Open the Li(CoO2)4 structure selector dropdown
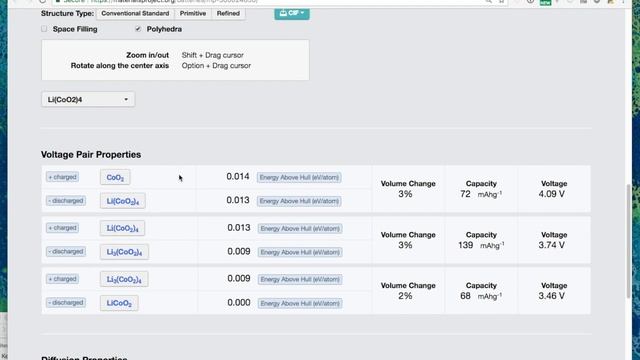This screenshot has height=360, width=640. click(88, 100)
